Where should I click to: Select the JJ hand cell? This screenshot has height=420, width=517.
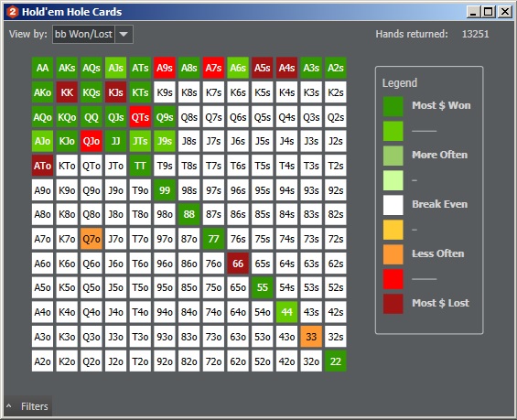click(x=115, y=141)
